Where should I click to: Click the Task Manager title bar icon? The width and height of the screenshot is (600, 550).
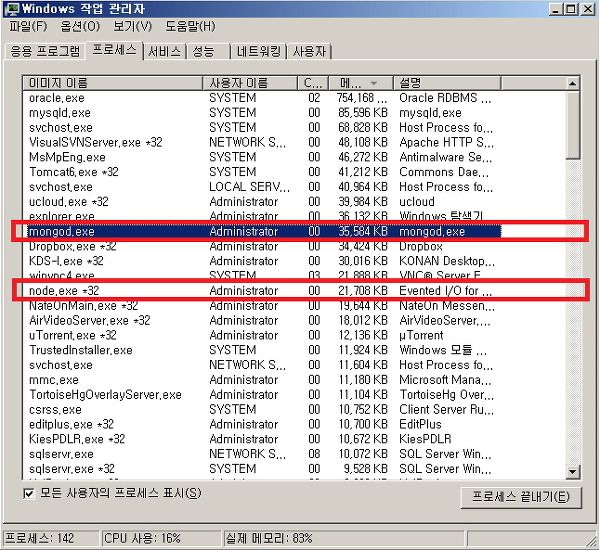(x=12, y=9)
